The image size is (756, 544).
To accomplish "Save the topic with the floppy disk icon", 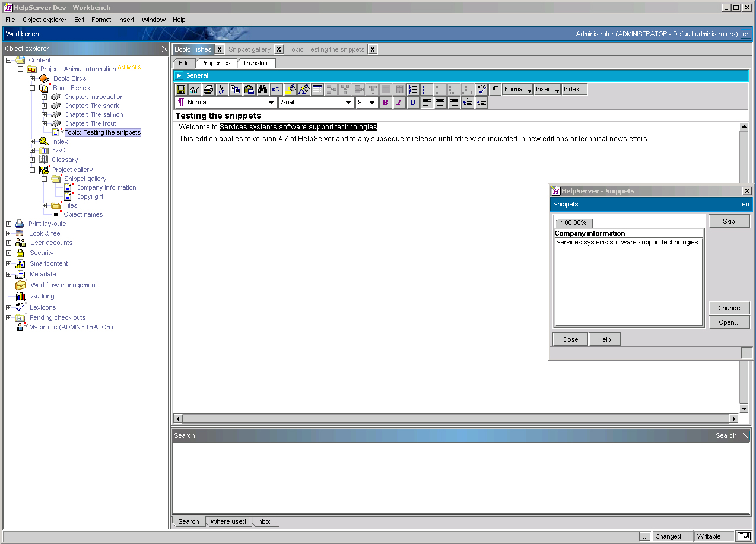I will tap(181, 90).
